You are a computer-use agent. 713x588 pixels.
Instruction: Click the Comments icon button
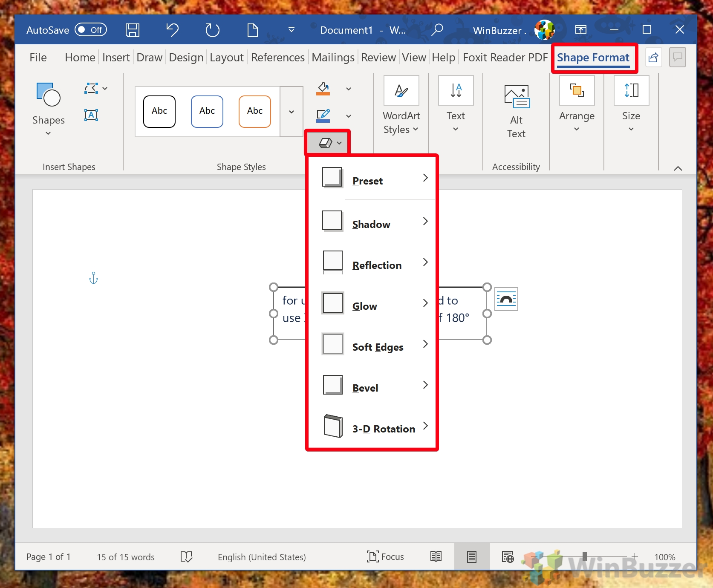678,58
